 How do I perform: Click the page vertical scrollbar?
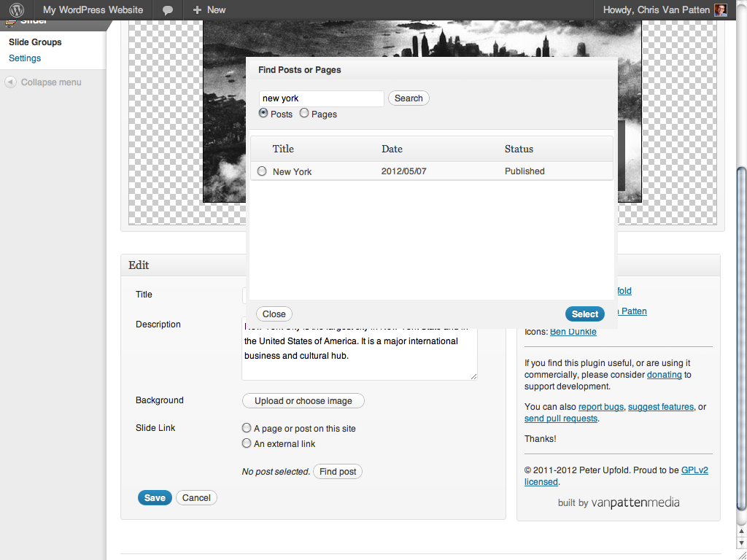[x=741, y=338]
